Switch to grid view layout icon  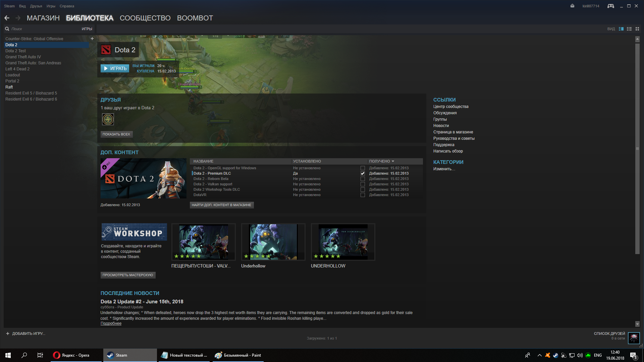tap(637, 29)
